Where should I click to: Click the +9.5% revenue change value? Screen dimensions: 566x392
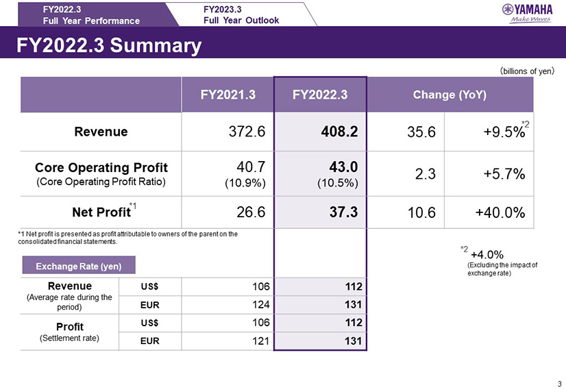(503, 133)
